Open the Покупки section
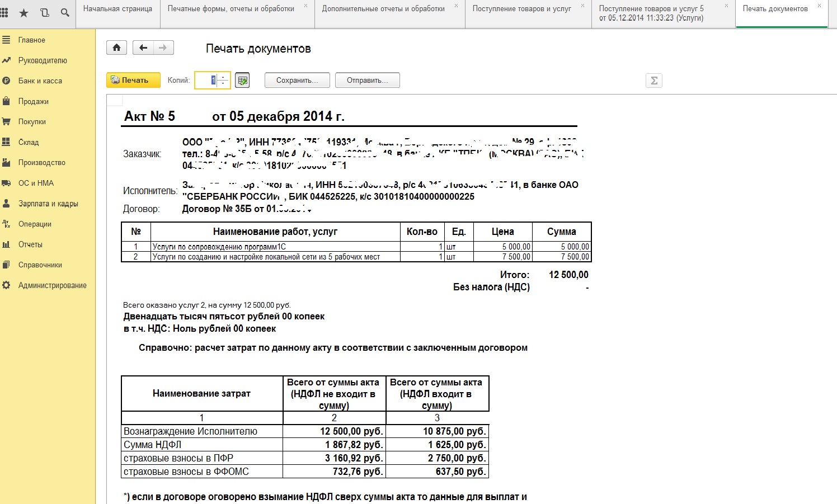Viewport: 837px width, 504px height. (x=32, y=122)
